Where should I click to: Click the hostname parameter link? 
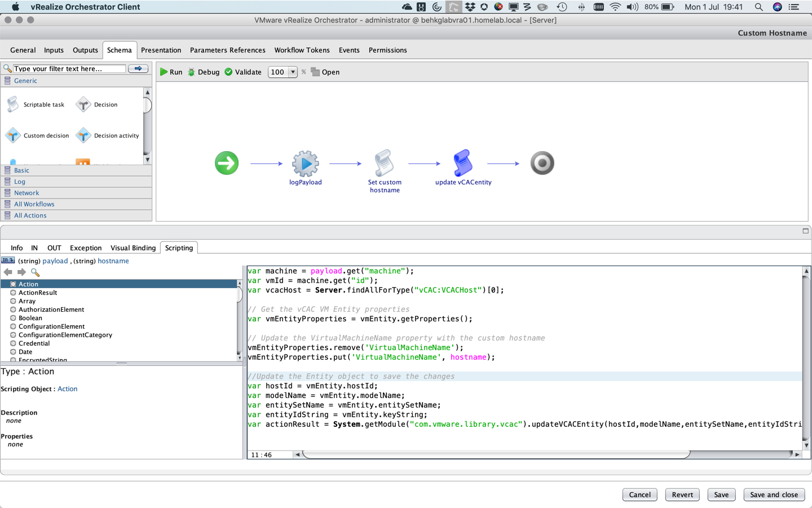click(x=113, y=261)
